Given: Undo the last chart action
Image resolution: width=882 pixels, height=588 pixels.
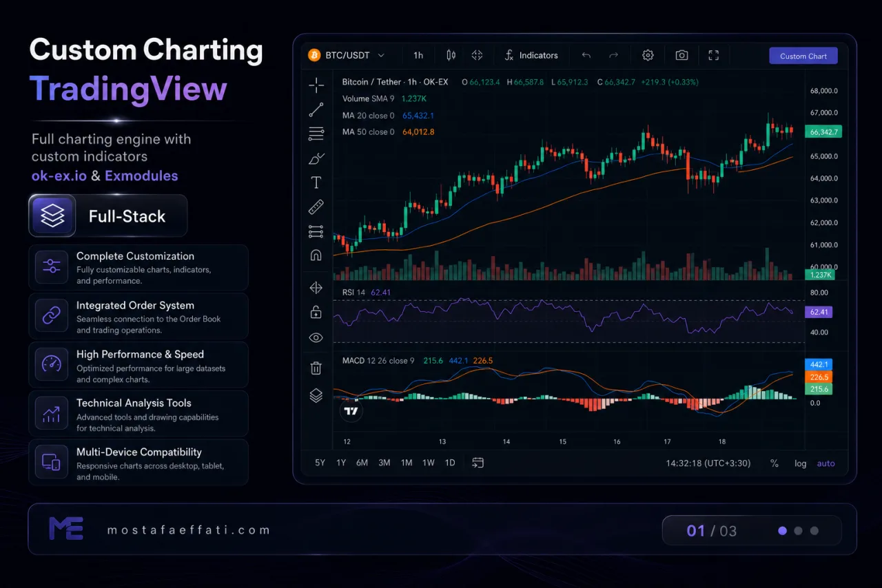Looking at the screenshot, I should pyautogui.click(x=586, y=55).
